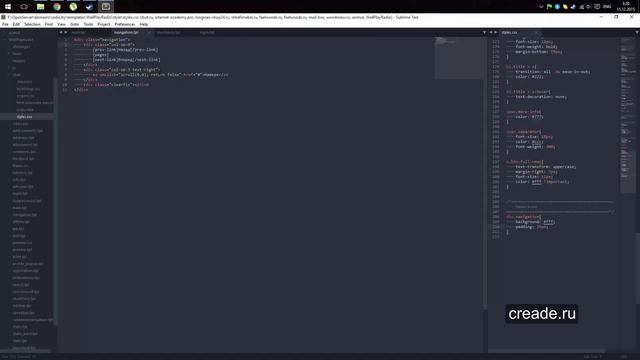
Task: Click the left pane code minimap
Action: pyautogui.click(x=458, y=57)
